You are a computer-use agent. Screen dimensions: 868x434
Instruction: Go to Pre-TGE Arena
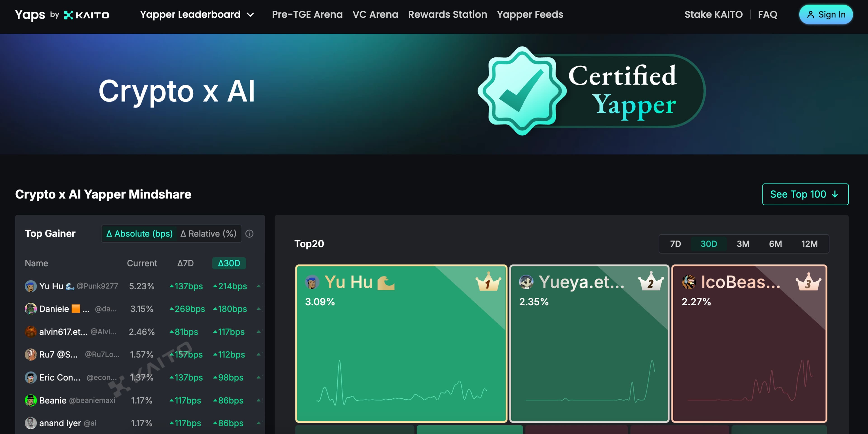[x=307, y=14]
